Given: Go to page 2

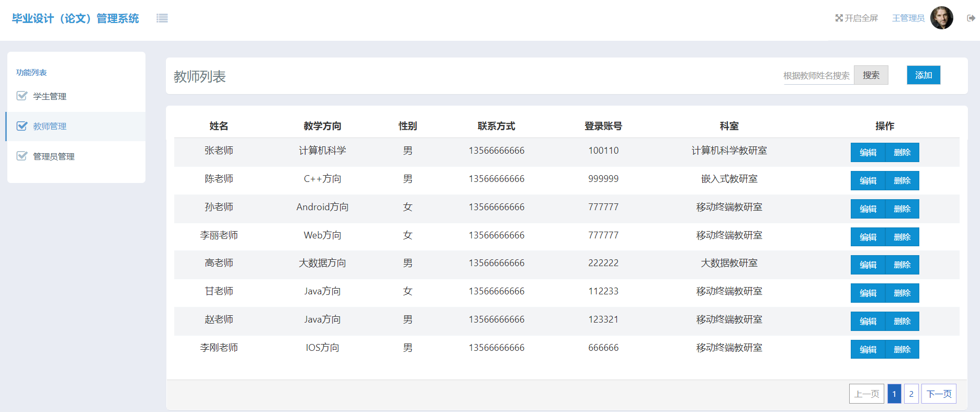Looking at the screenshot, I should coord(911,394).
